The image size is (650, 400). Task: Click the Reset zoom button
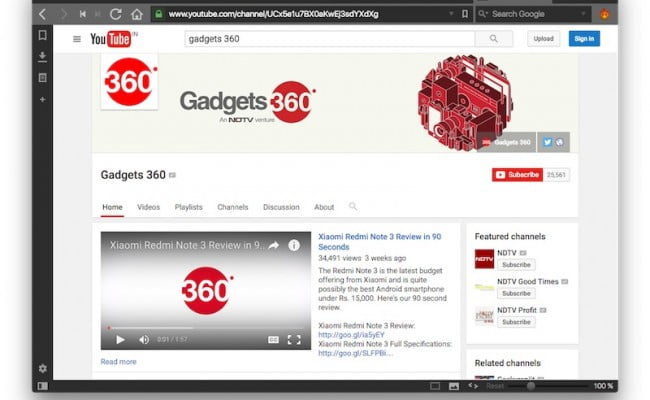[495, 386]
